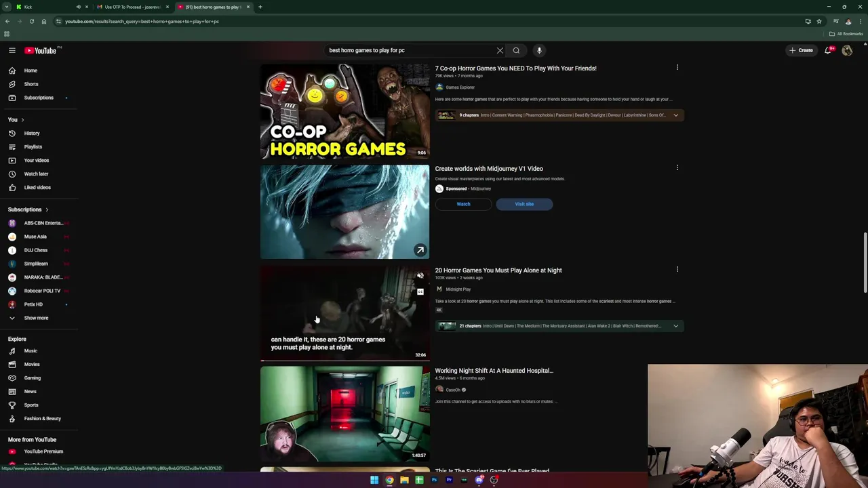Go to Subscriptions in the sidebar
Image resolution: width=868 pixels, height=488 pixels.
38,98
